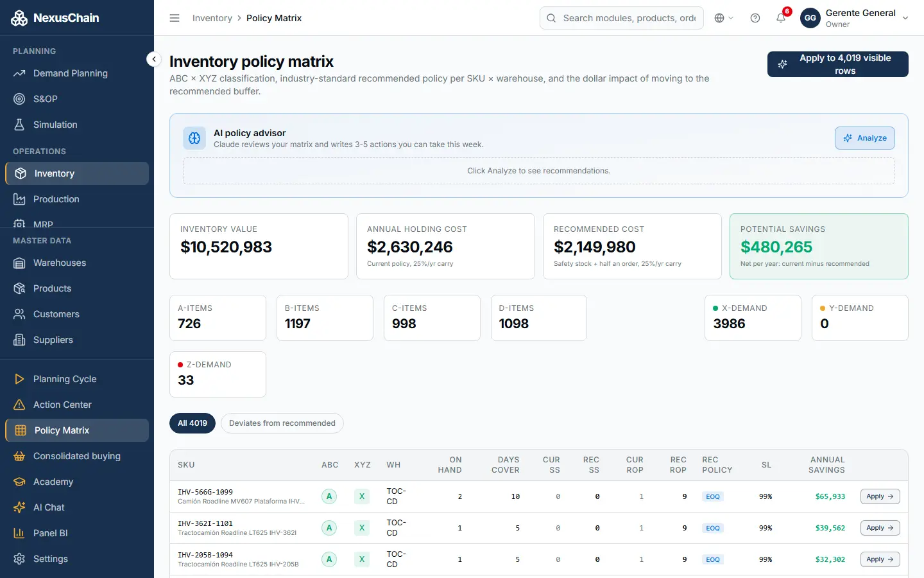Click the Potential Savings $480,265 card
Viewport: 924px width, 578px height.
click(x=819, y=247)
